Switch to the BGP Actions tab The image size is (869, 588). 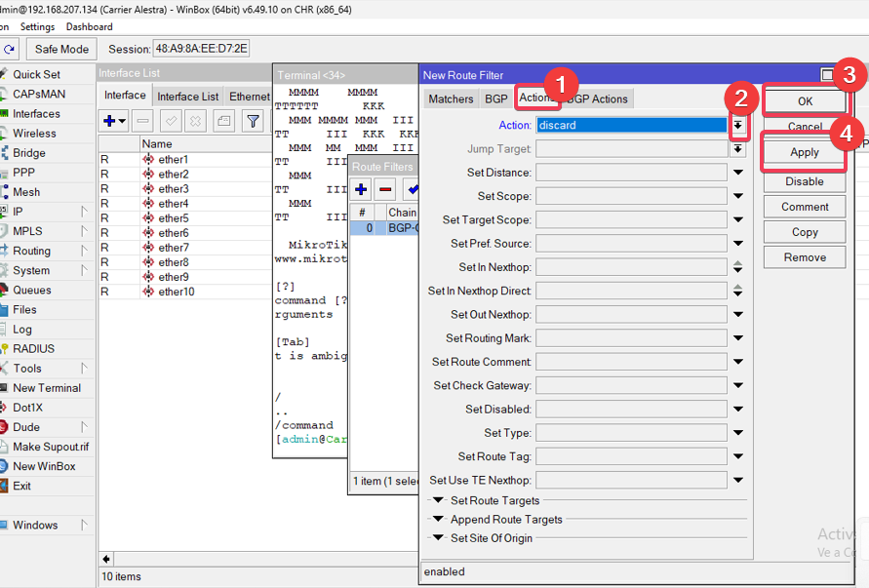(x=598, y=98)
